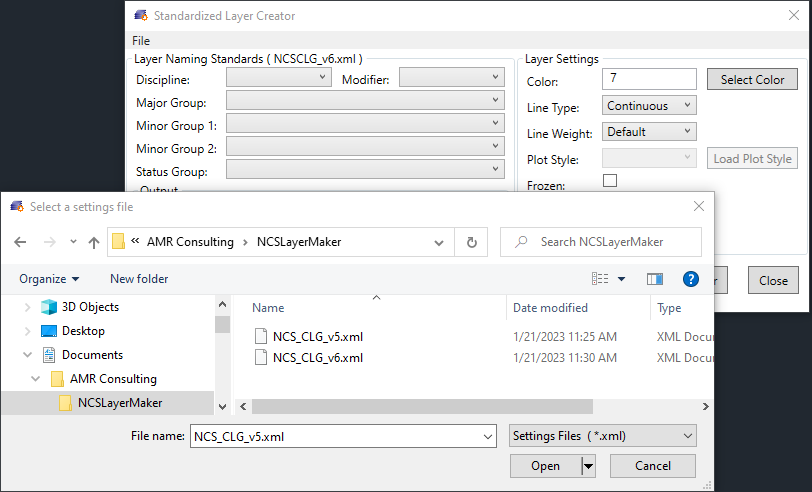This screenshot has height=492, width=812.
Task: Toggle the Frozen checkbox
Action: tap(610, 181)
